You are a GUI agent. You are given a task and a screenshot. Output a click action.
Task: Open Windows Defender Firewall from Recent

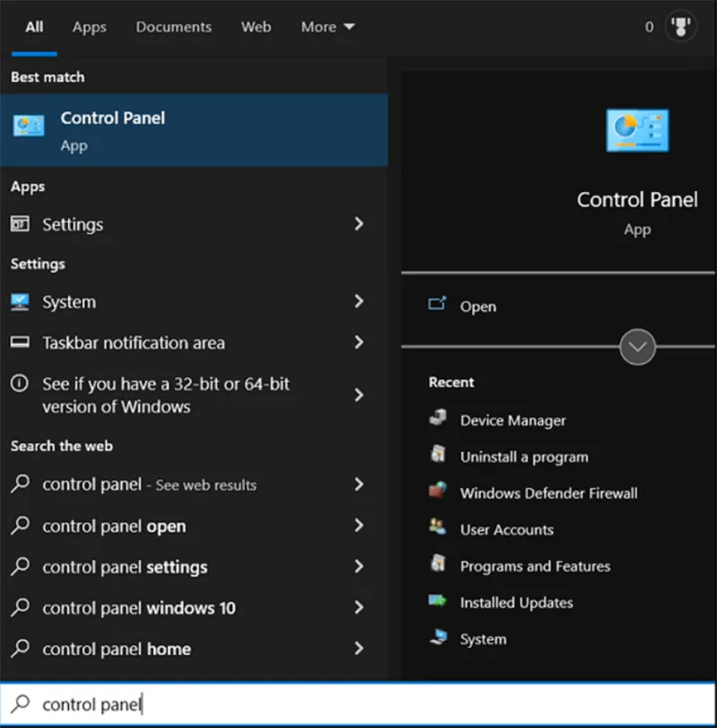coord(549,493)
